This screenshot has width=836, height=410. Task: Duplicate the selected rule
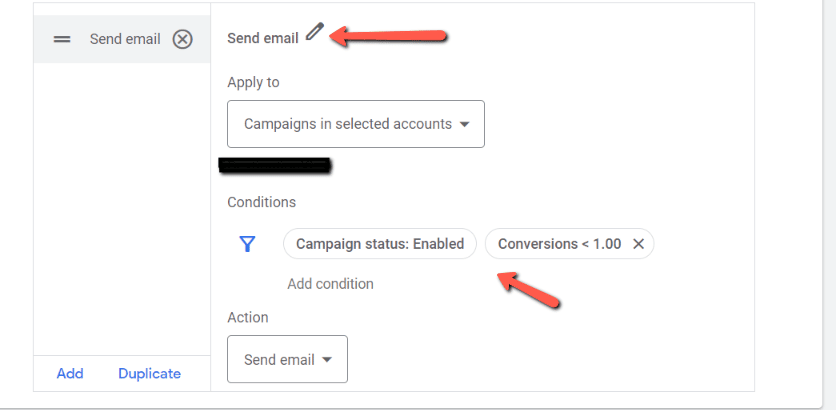pyautogui.click(x=149, y=373)
